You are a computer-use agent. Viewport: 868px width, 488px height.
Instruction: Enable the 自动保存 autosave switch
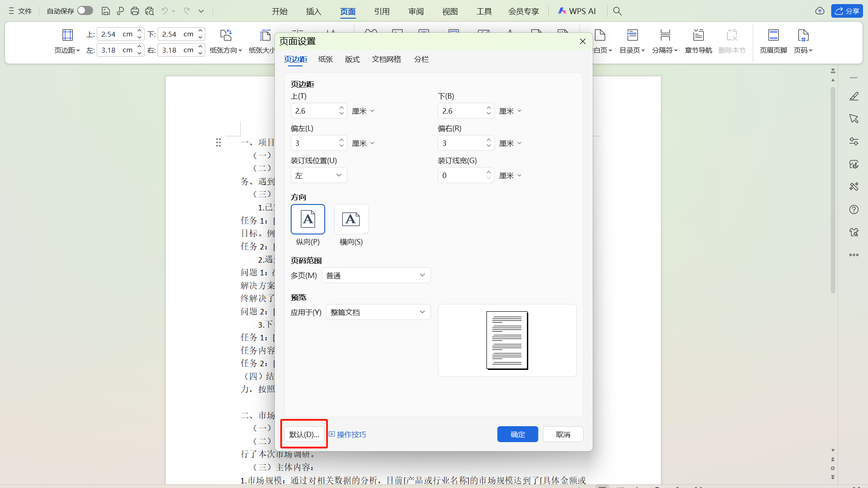(84, 10)
